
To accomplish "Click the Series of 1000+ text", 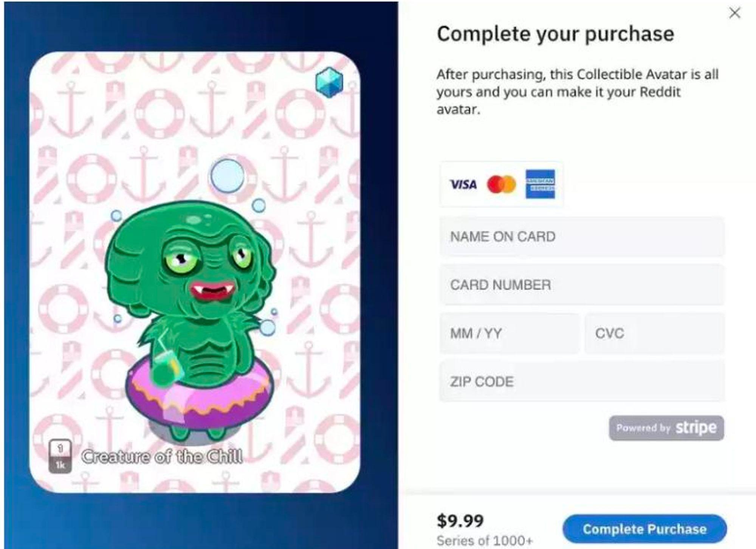I will (485, 541).
